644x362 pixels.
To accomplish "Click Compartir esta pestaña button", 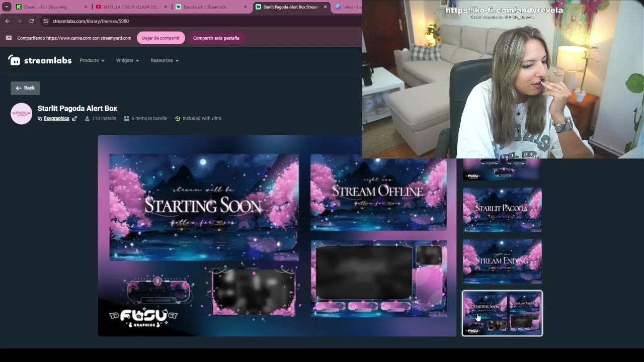I will click(216, 38).
